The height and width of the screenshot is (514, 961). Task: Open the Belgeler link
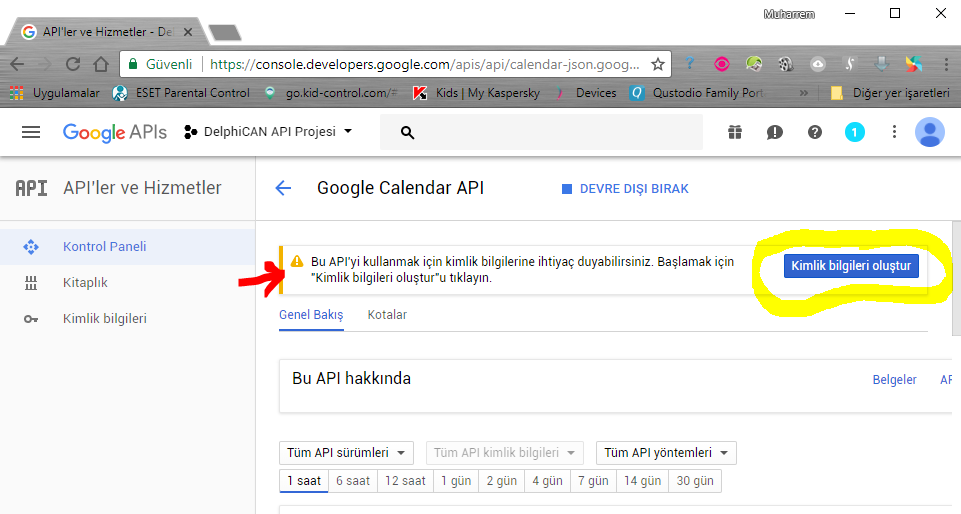click(894, 380)
